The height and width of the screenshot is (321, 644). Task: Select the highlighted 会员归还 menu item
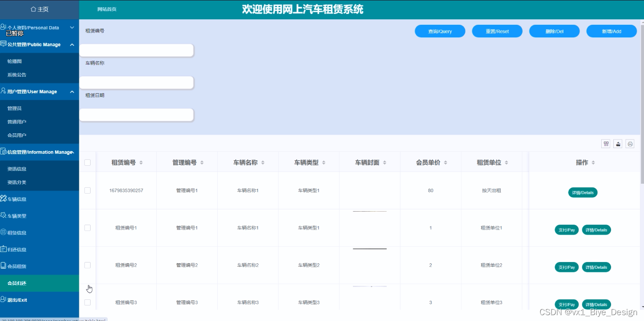pos(39,283)
